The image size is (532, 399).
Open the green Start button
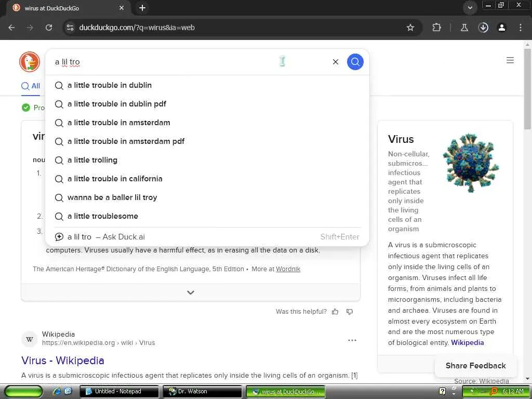click(23, 392)
